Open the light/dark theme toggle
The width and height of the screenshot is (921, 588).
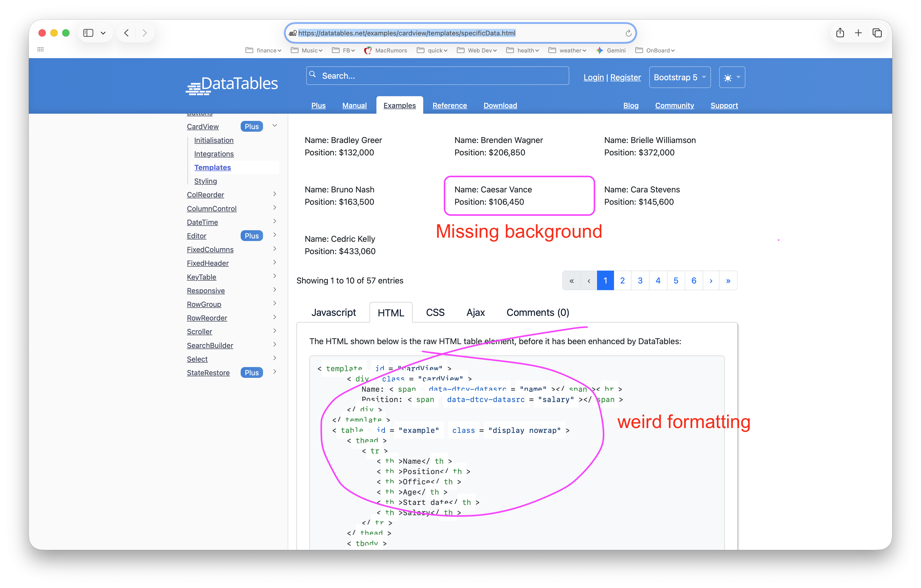[732, 77]
